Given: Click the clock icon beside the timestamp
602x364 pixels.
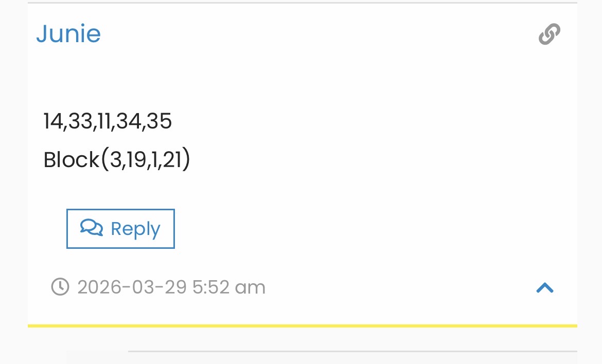Looking at the screenshot, I should (60, 287).
